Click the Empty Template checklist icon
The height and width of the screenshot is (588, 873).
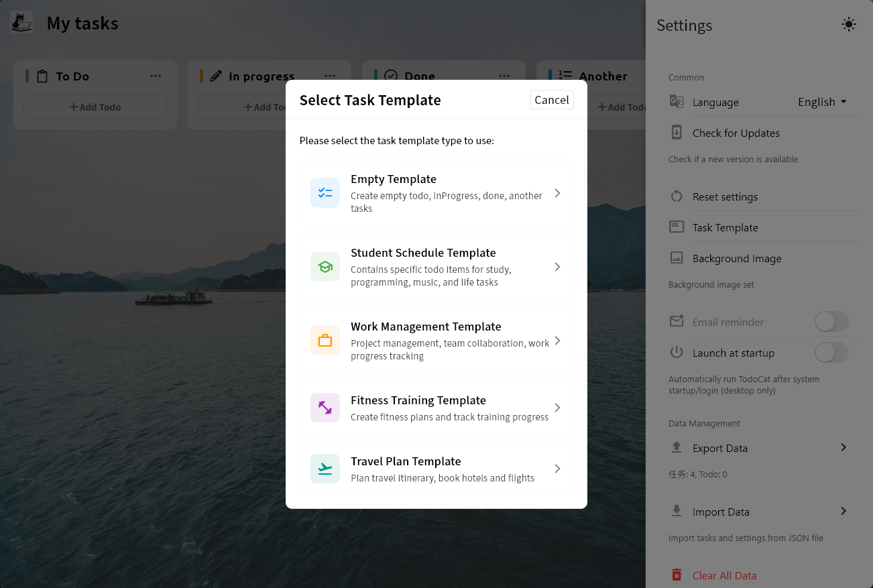(325, 193)
